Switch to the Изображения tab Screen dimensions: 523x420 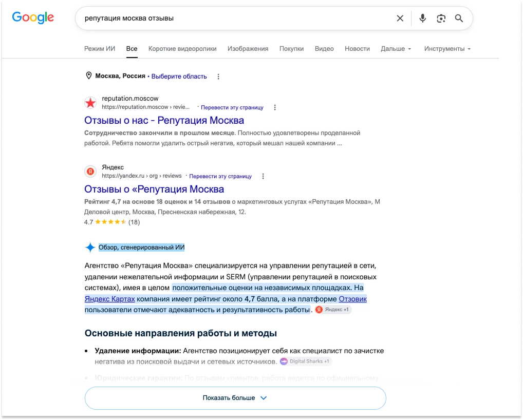248,49
